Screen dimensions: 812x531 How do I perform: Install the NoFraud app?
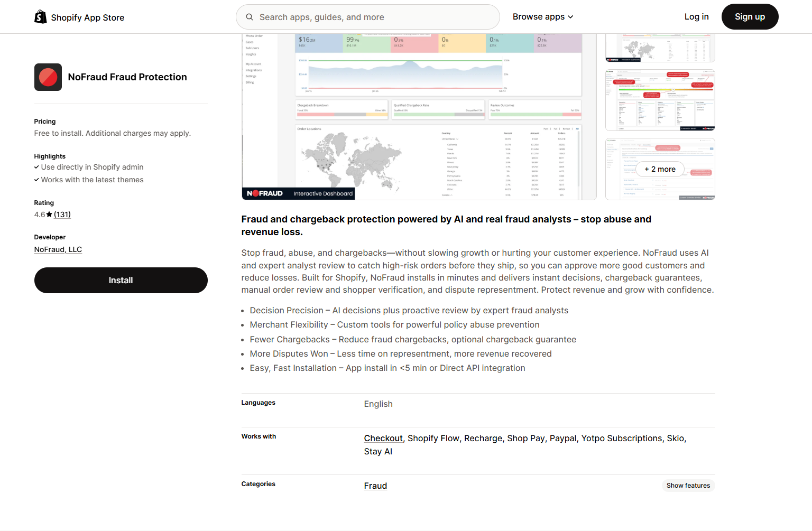coord(121,280)
